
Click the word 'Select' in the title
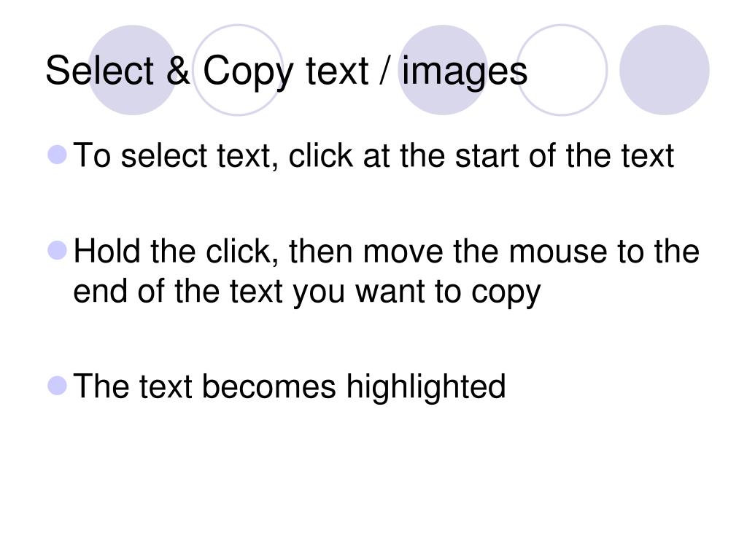pyautogui.click(x=99, y=71)
